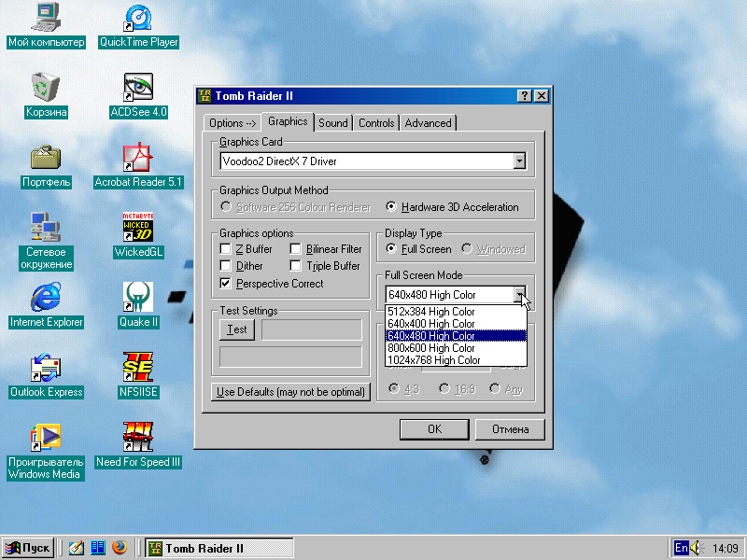Open the Advanced tab
The width and height of the screenshot is (747, 560).
[428, 123]
